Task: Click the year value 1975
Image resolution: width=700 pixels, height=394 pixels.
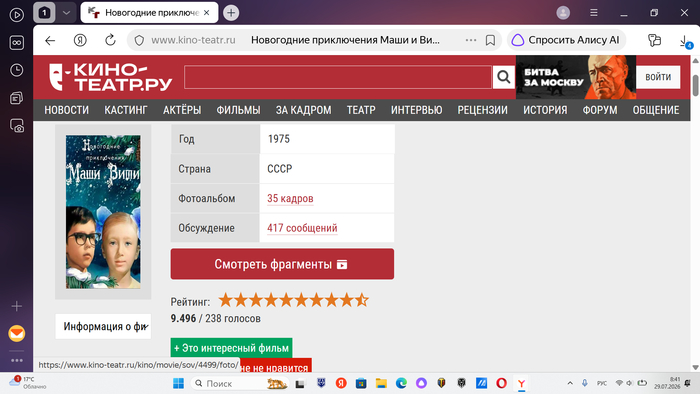Action: click(x=279, y=139)
